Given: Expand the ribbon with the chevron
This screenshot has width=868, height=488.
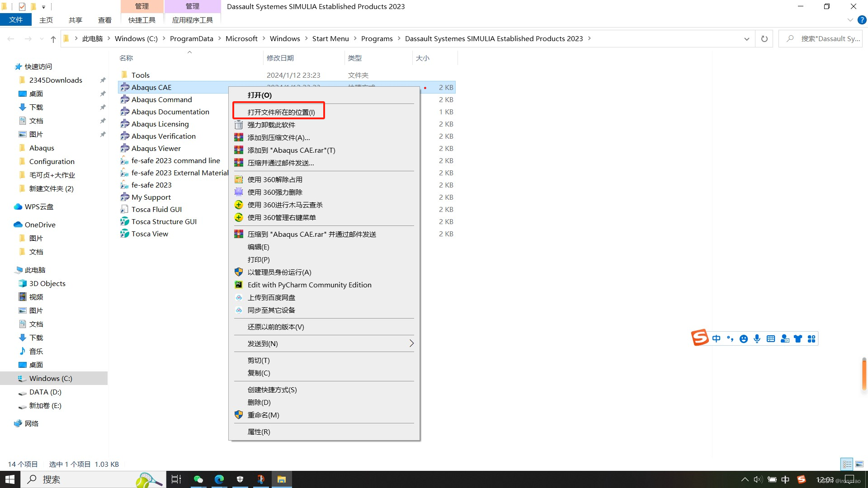Looking at the screenshot, I should (850, 20).
